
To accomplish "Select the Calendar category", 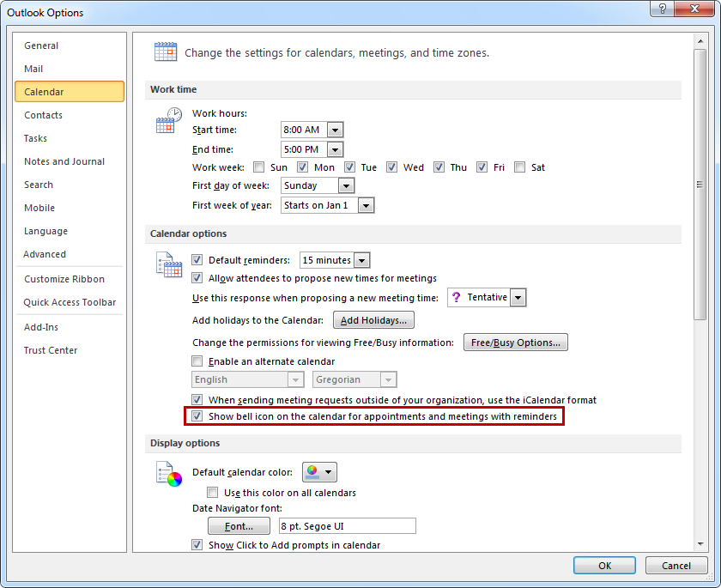I will tap(70, 92).
